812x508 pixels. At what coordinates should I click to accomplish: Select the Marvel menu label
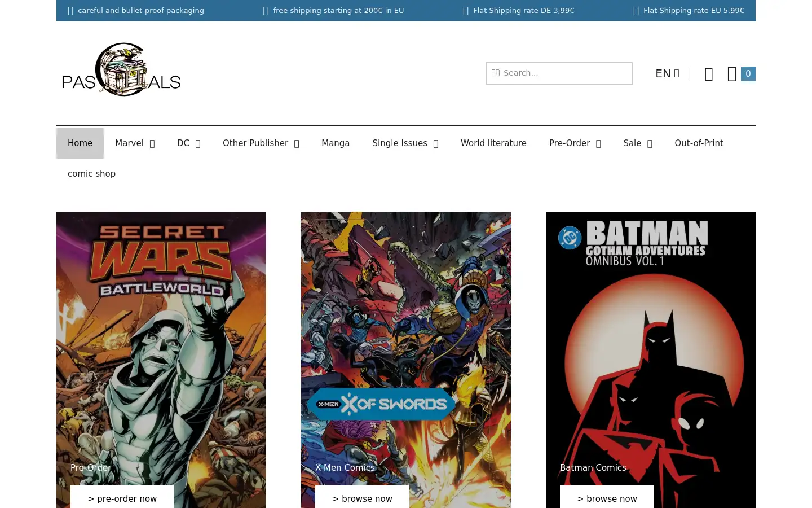pyautogui.click(x=129, y=143)
